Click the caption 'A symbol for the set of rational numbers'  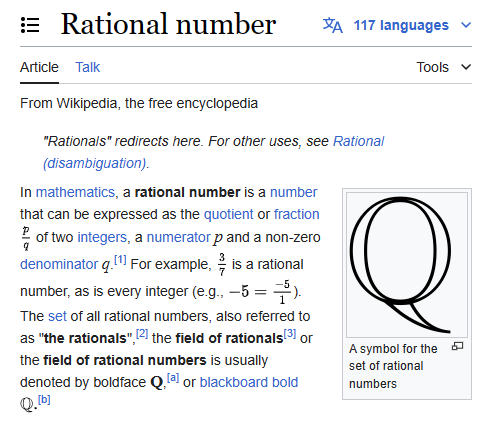(393, 366)
